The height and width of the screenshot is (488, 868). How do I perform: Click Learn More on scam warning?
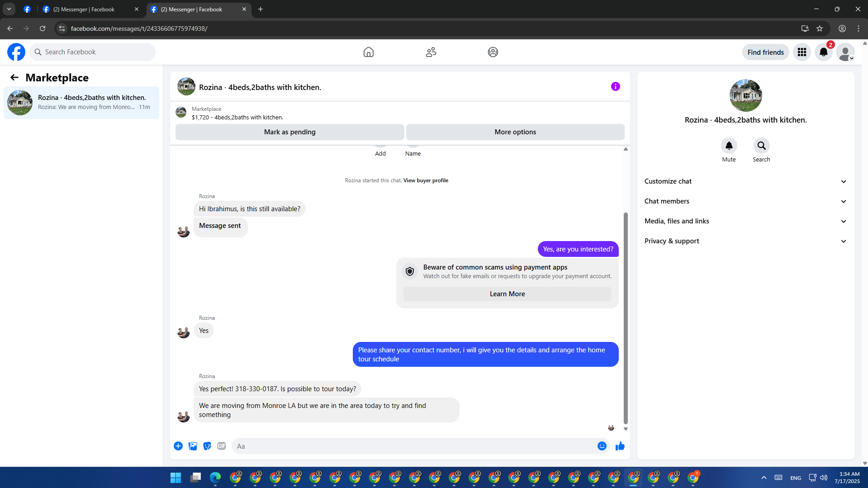pyautogui.click(x=508, y=294)
